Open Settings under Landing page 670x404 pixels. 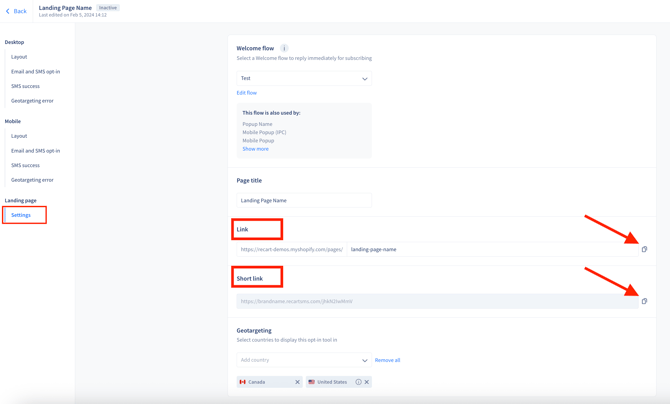point(21,215)
